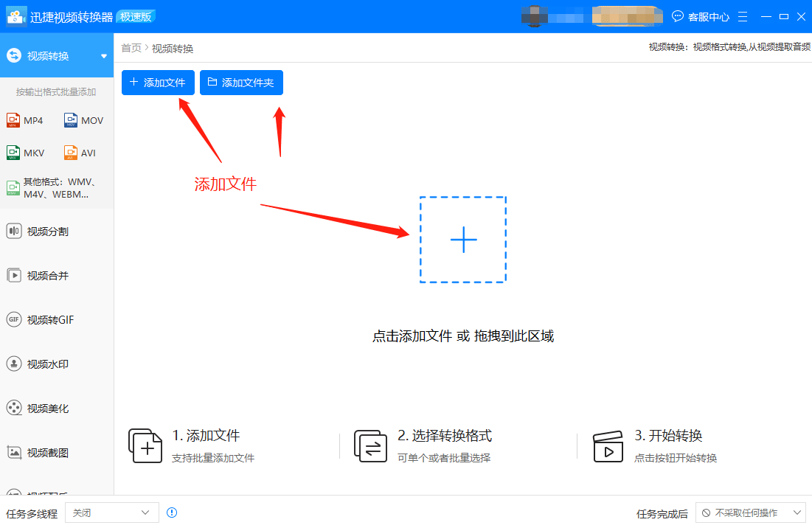Screen dimensions: 812x528
Task: Click the 添加文件夹 button
Action: [x=241, y=83]
